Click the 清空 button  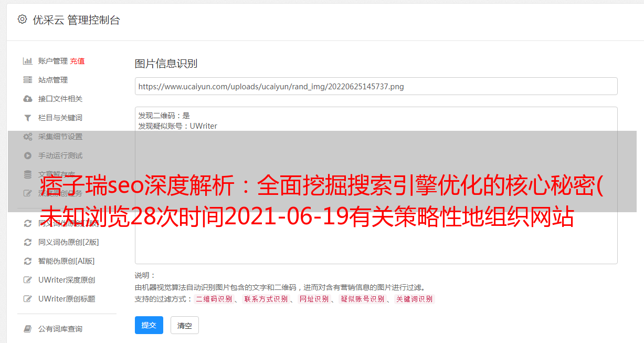point(185,326)
